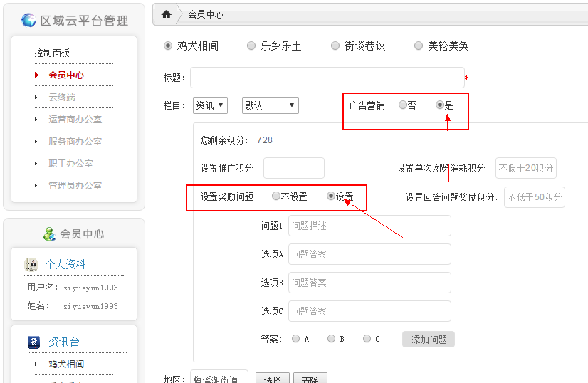Viewport: 588px width, 383px height.
Task: Focus 选项A answer field
Action: click(x=369, y=254)
